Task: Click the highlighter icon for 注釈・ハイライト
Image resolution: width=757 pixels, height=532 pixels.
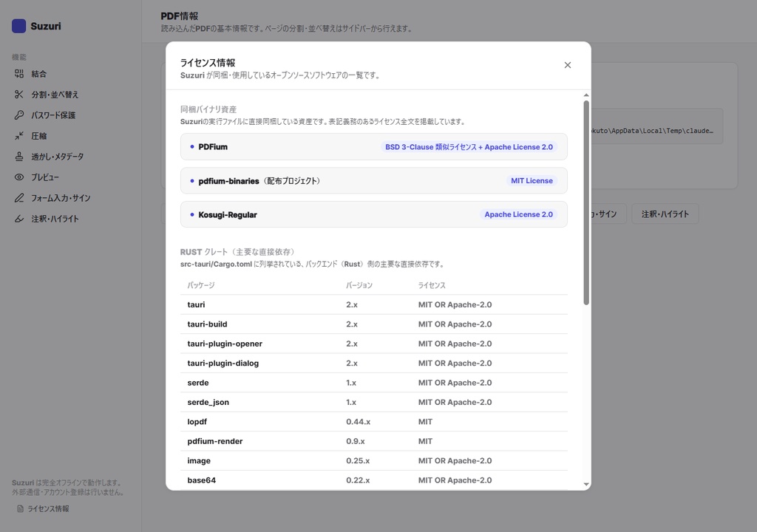Action: 18,219
